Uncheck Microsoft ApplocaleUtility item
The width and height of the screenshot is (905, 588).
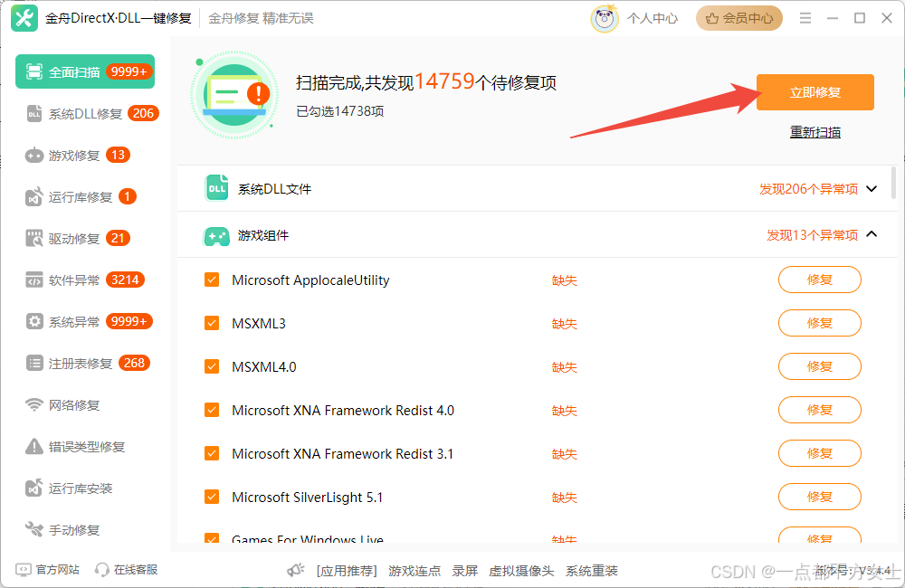tap(211, 280)
